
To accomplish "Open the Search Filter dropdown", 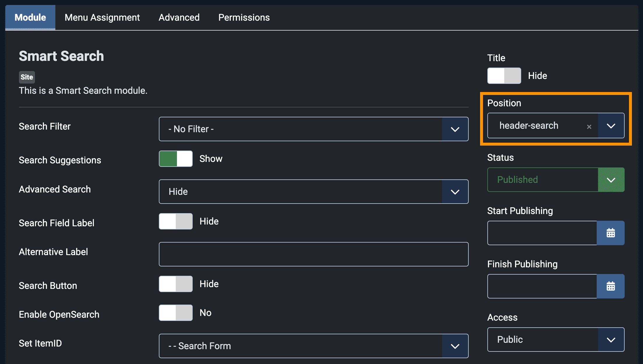I will [314, 129].
